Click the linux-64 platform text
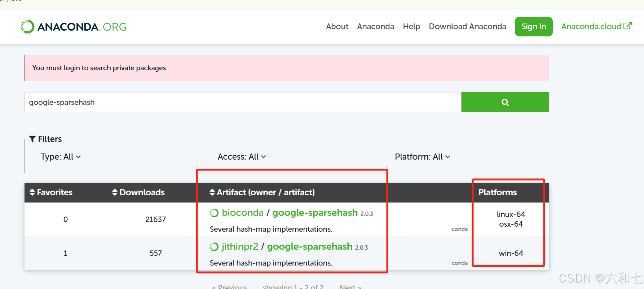This screenshot has width=644, height=289. (511, 214)
